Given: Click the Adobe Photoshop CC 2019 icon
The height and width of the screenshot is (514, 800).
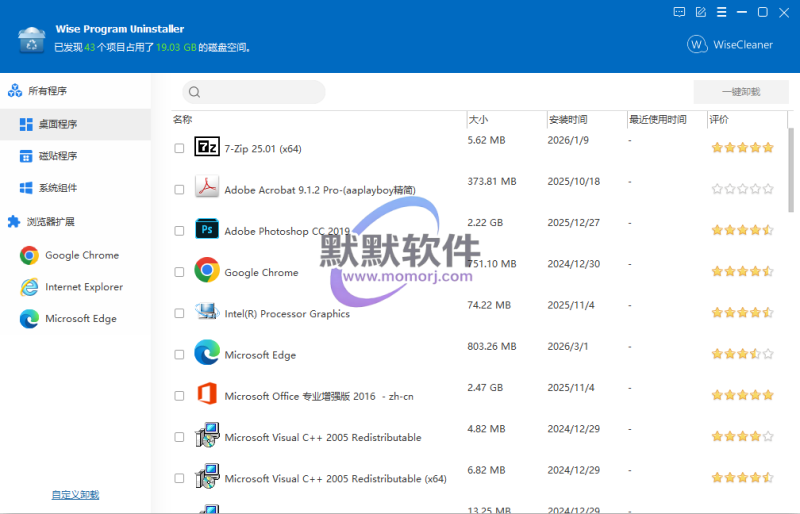Looking at the screenshot, I should [x=207, y=229].
